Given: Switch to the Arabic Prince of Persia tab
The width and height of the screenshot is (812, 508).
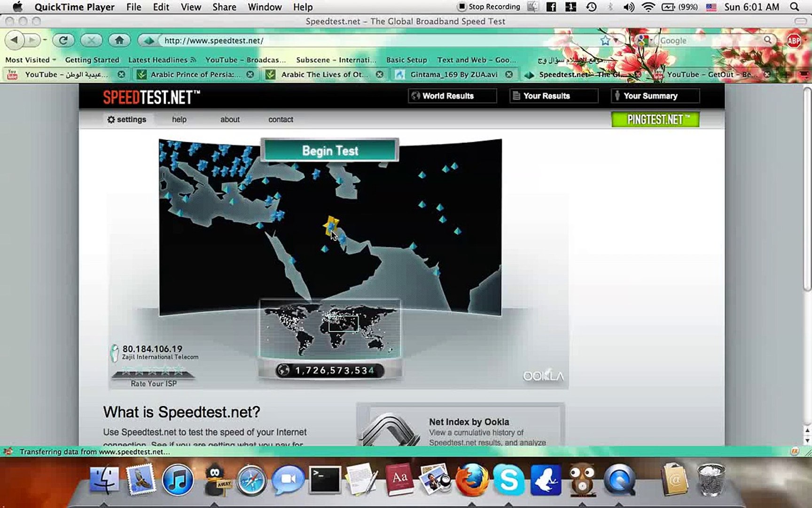Looking at the screenshot, I should coord(195,74).
